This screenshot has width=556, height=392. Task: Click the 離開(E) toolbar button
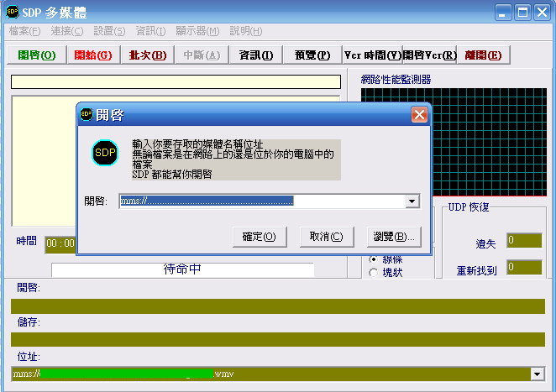483,55
